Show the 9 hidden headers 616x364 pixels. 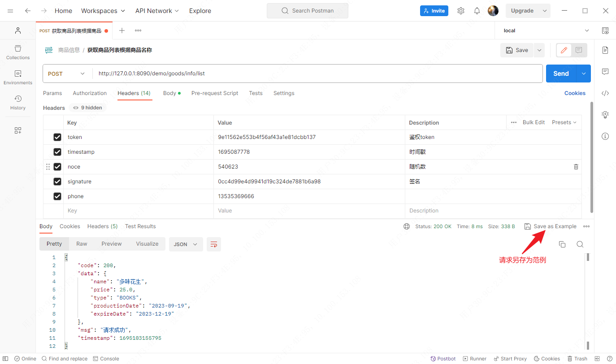88,108
